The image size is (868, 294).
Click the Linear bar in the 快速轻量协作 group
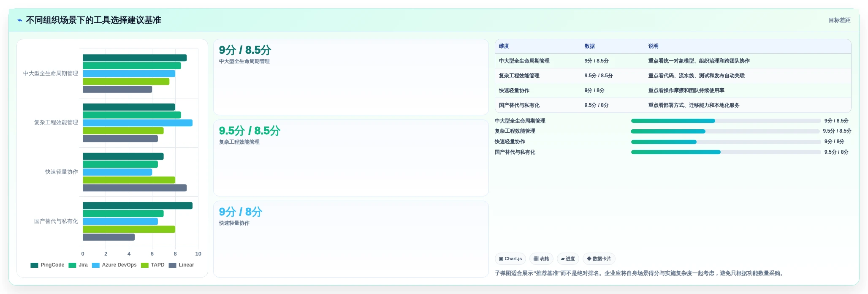point(135,188)
